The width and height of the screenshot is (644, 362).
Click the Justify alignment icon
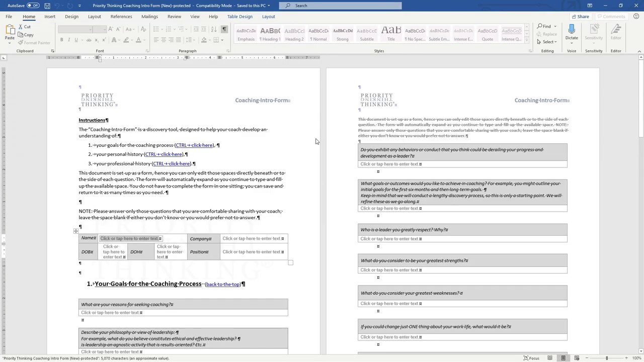coord(179,40)
